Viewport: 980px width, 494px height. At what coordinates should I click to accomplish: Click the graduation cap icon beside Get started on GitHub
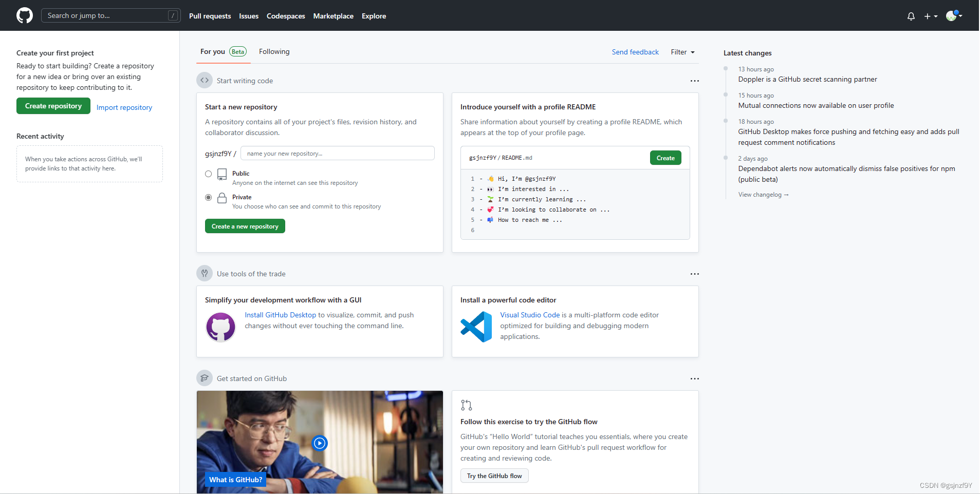coord(205,378)
